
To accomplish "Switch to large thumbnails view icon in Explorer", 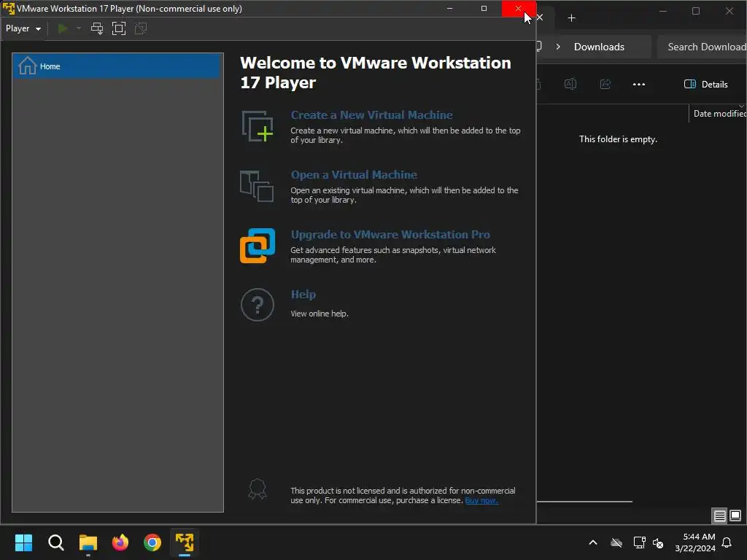I will (x=735, y=516).
